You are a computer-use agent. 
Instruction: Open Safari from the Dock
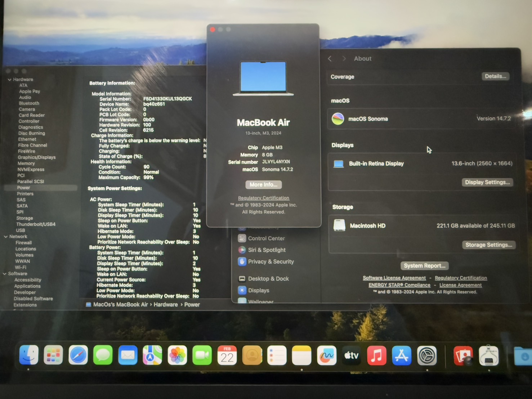click(78, 355)
